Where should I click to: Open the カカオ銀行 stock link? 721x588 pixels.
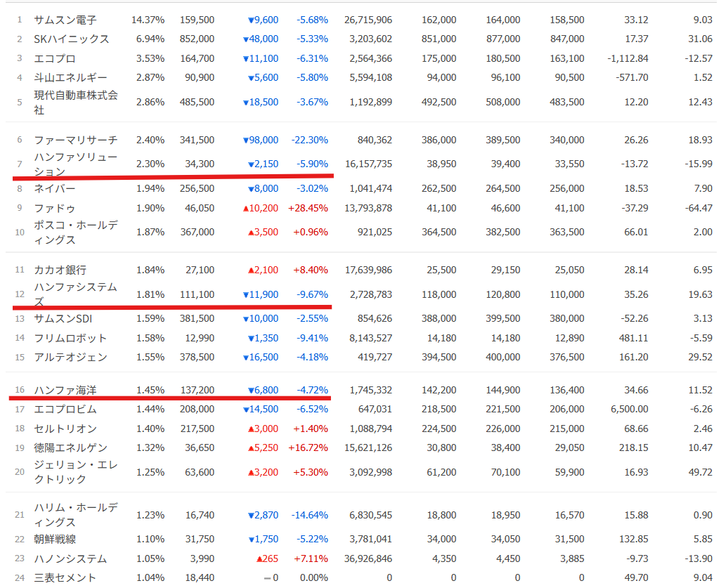60,270
